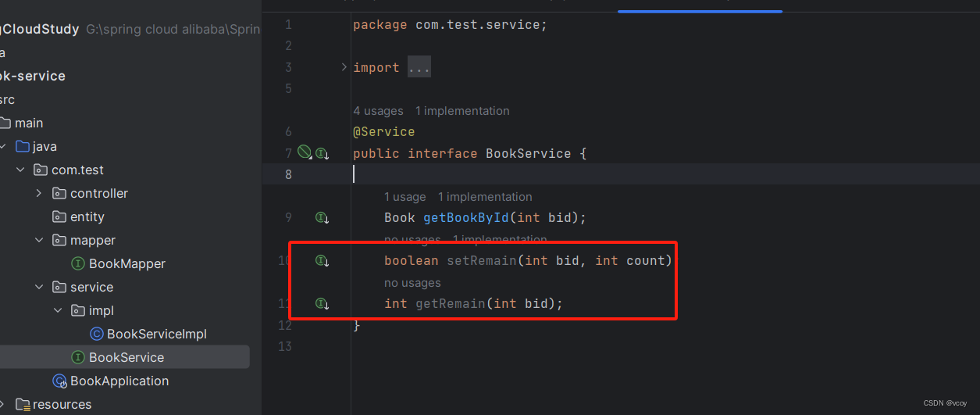Click the BookApplication run-class icon
This screenshot has height=415, width=980.
coord(59,381)
